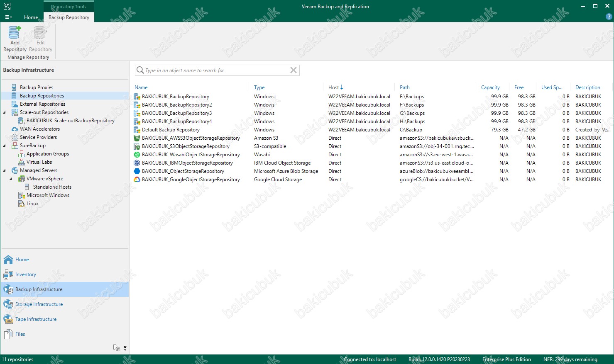This screenshot has width=614, height=364.
Task: Click the app icon in title bar
Action: click(7, 6)
